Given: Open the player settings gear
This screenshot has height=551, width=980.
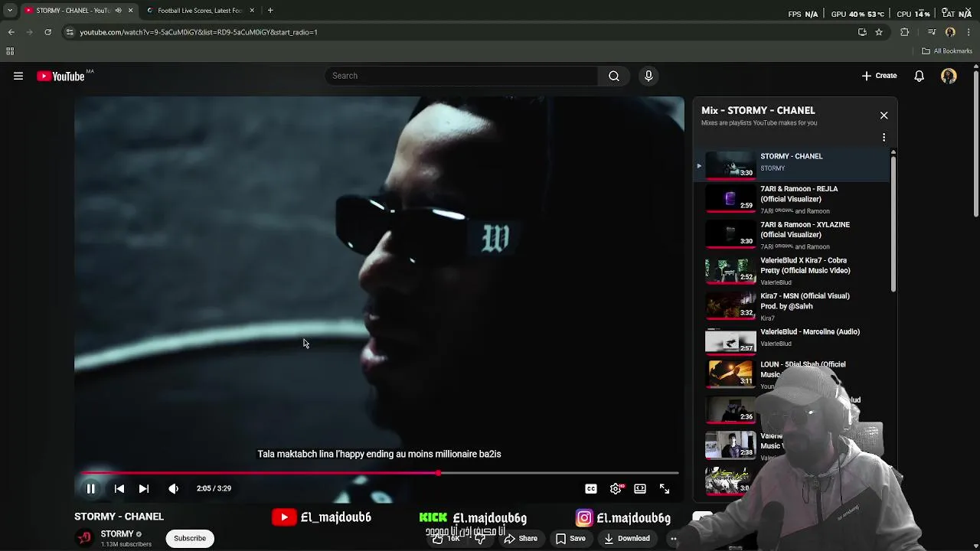Looking at the screenshot, I should point(616,488).
